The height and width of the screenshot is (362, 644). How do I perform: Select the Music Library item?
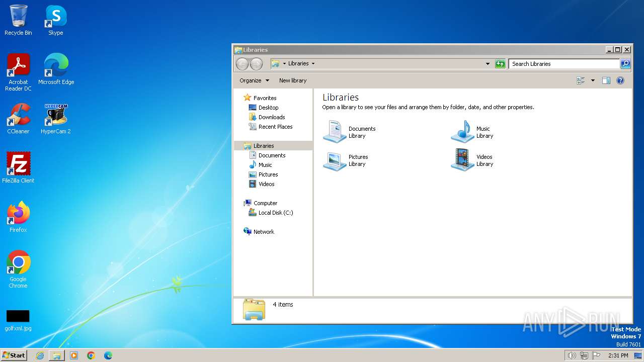[472, 132]
